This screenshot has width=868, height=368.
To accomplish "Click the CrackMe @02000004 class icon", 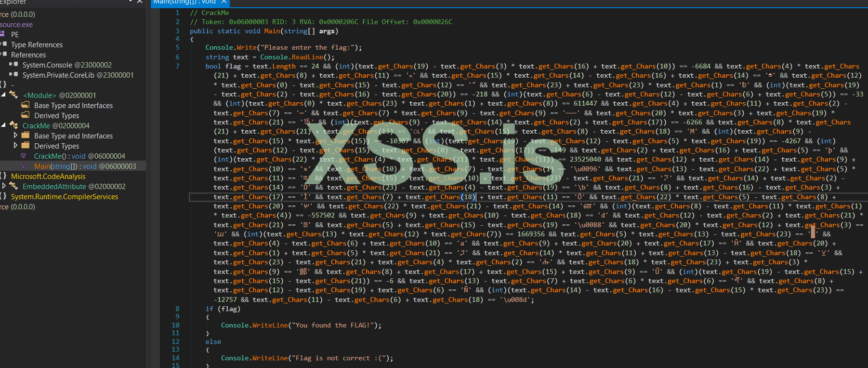I will 14,125.
